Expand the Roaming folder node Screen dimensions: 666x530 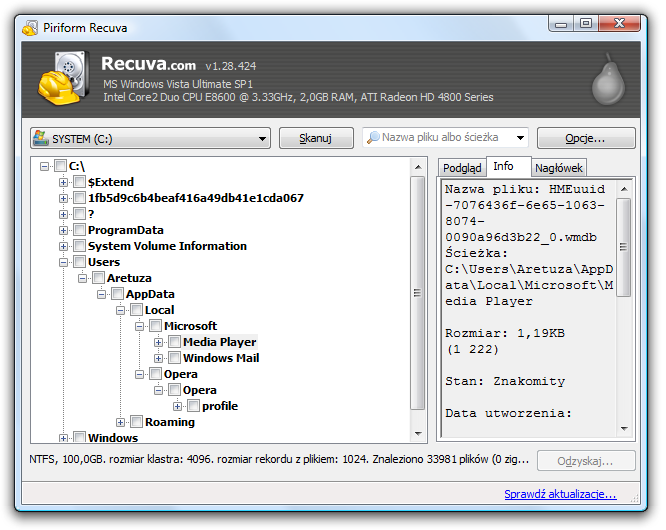pyautogui.click(x=120, y=422)
